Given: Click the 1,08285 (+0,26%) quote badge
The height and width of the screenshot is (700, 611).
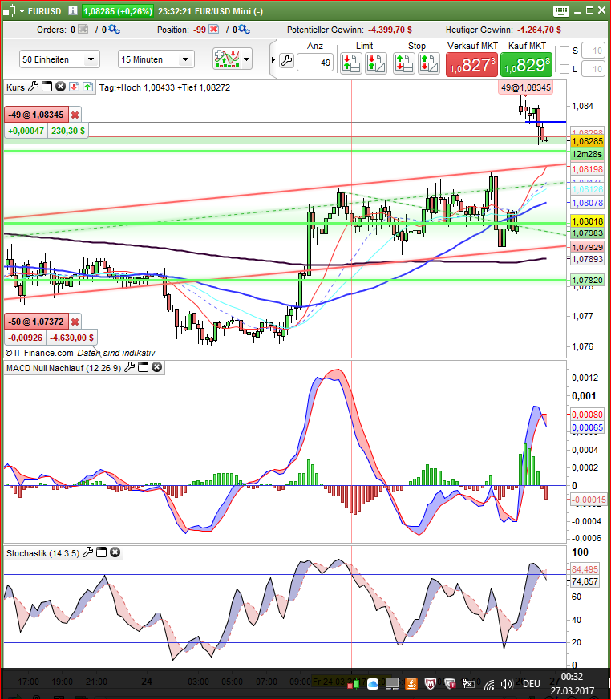Looking at the screenshot, I should pyautogui.click(x=118, y=11).
